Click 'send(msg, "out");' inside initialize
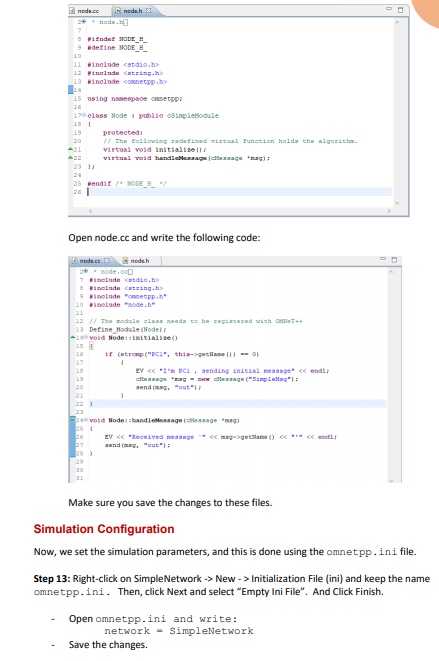This screenshot has width=439, height=661. (168, 387)
